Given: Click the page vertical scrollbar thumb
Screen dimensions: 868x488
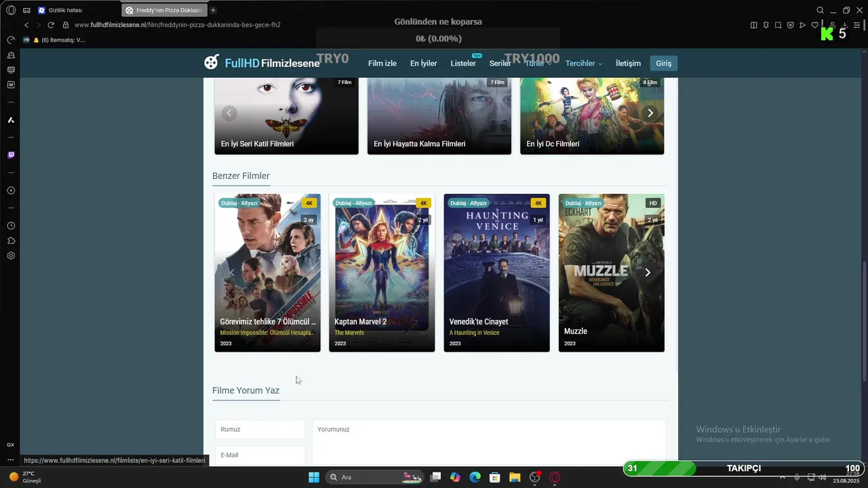Looking at the screenshot, I should point(864,321).
